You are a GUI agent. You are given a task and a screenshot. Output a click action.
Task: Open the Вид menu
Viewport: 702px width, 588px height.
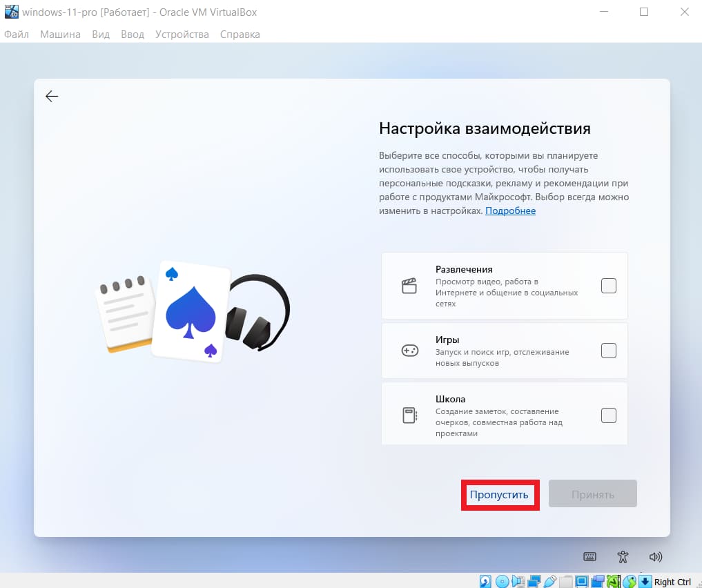(101, 35)
